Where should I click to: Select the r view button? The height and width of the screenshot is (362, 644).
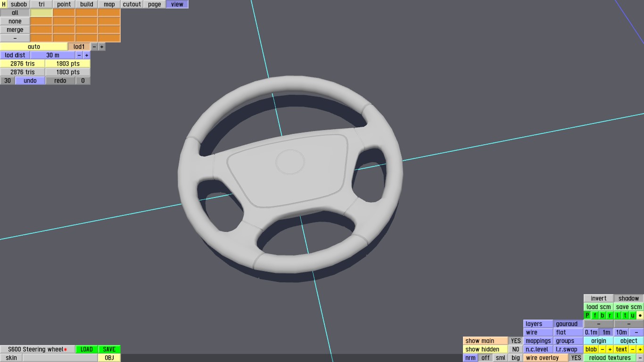coord(610,315)
